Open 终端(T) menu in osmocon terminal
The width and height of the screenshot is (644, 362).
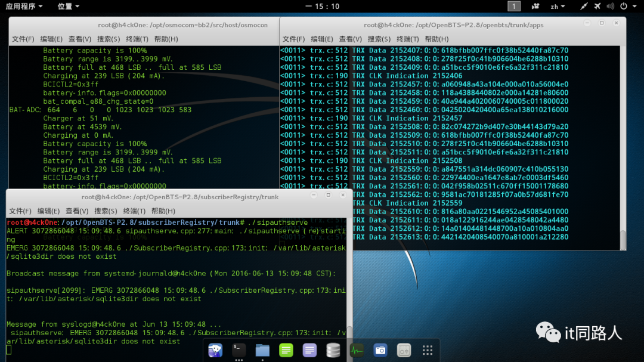click(137, 39)
